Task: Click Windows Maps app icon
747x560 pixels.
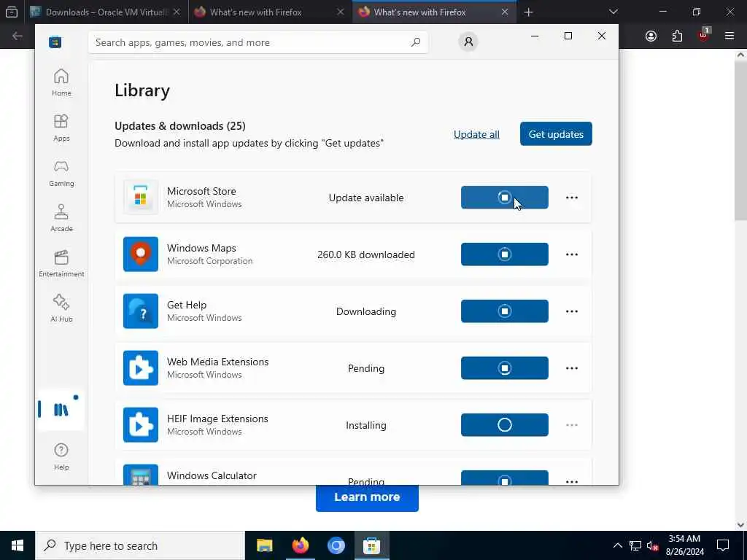Action: point(141,254)
